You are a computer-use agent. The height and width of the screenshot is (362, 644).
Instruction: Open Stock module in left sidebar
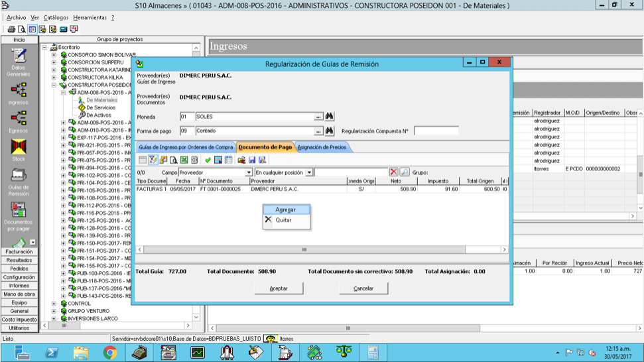[19, 151]
